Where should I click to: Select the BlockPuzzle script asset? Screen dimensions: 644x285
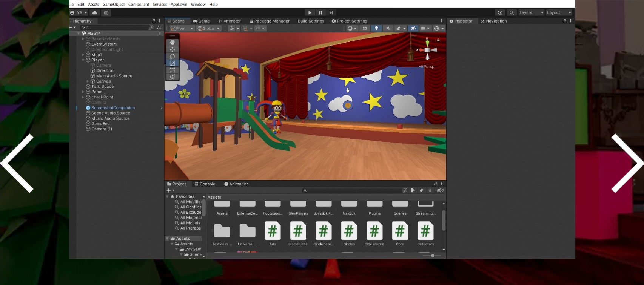click(298, 234)
